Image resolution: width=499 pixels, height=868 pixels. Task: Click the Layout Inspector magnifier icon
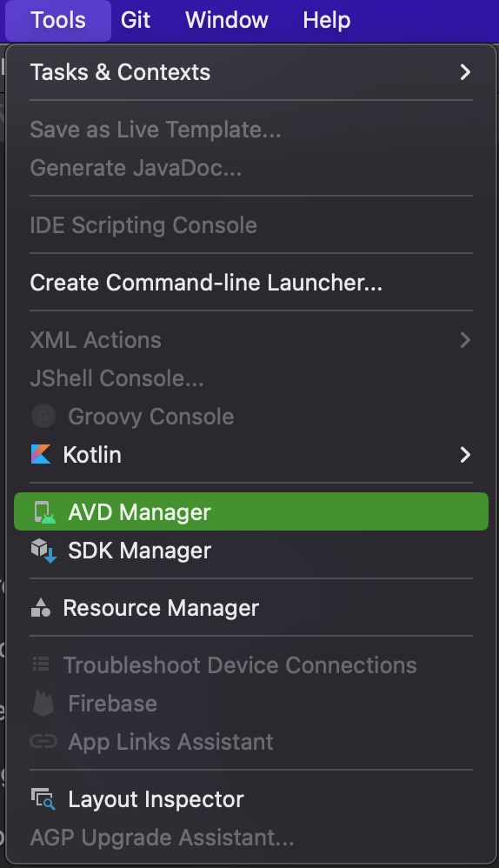click(43, 799)
